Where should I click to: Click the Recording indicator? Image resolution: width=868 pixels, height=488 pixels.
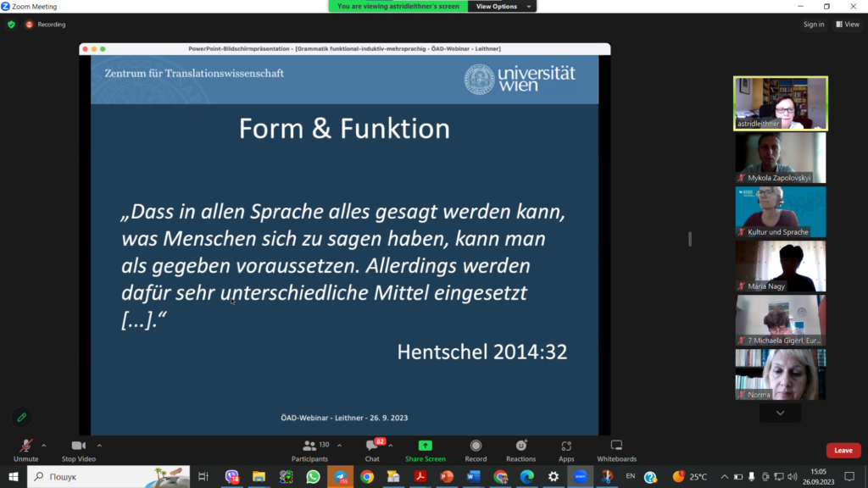(x=46, y=25)
